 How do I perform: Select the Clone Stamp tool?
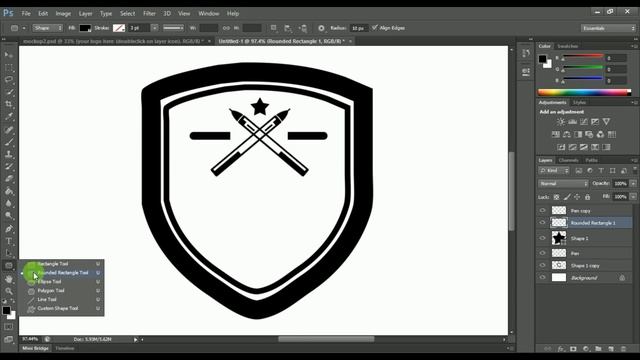tap(9, 154)
